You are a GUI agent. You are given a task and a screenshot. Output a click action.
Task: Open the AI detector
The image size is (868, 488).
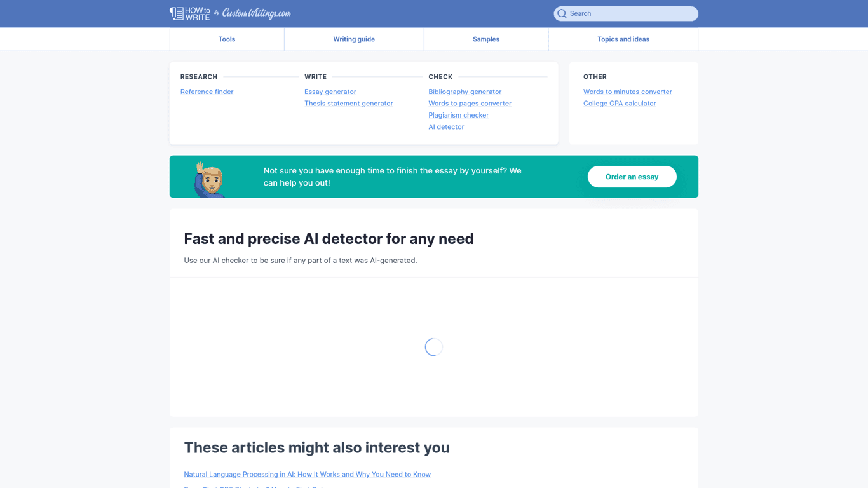(x=446, y=126)
